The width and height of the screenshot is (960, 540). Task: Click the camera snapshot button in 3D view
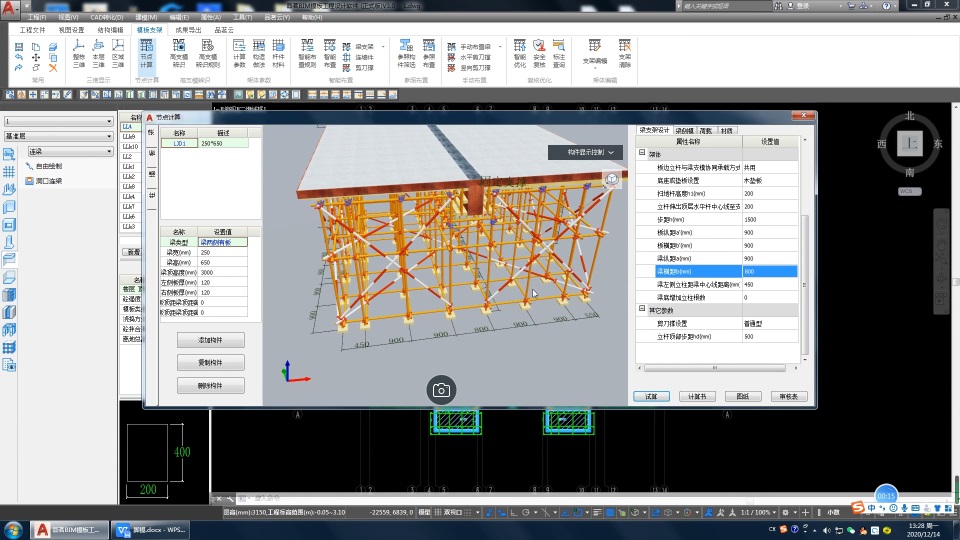[441, 390]
